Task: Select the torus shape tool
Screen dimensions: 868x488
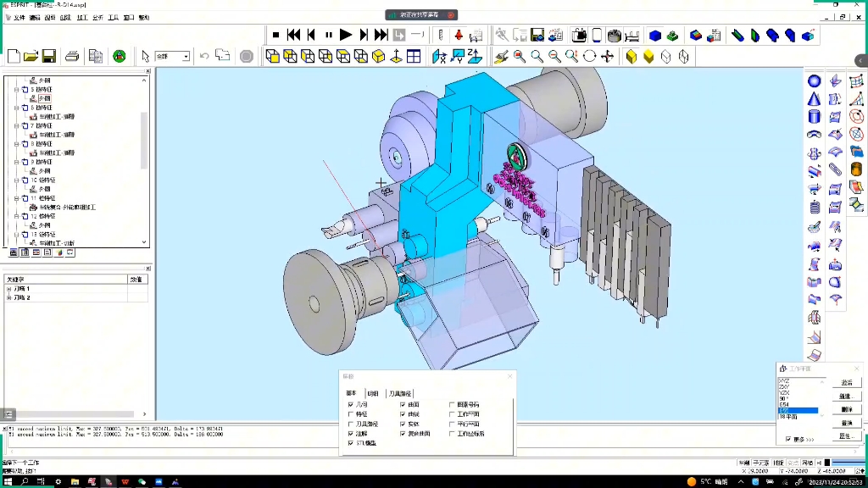Action: click(814, 134)
